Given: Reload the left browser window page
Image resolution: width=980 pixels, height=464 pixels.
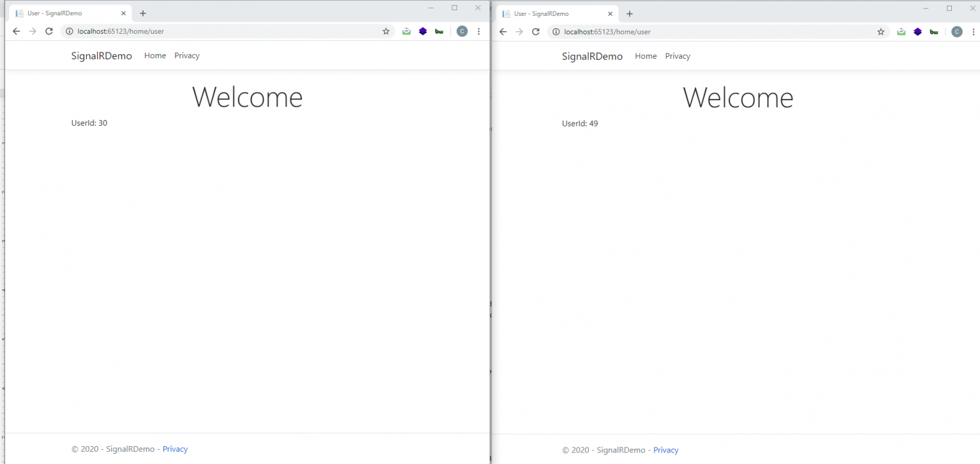Looking at the screenshot, I should pyautogui.click(x=49, y=31).
